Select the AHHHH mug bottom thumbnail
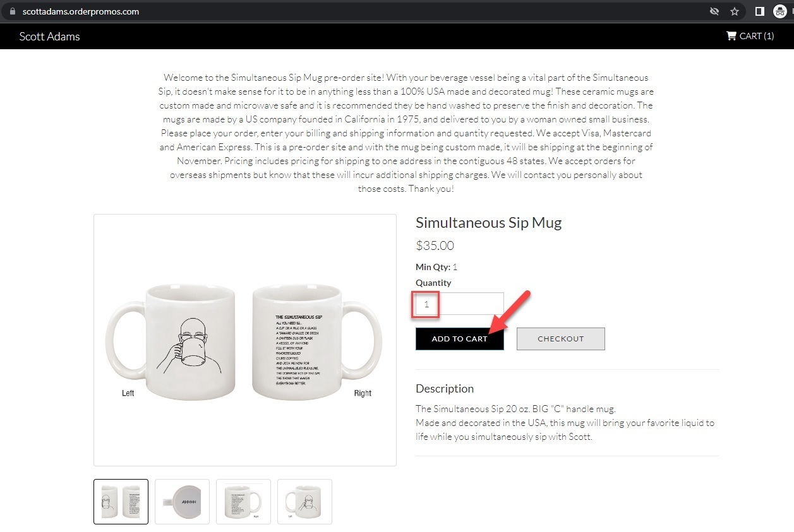The width and height of the screenshot is (794, 532). 182,502
